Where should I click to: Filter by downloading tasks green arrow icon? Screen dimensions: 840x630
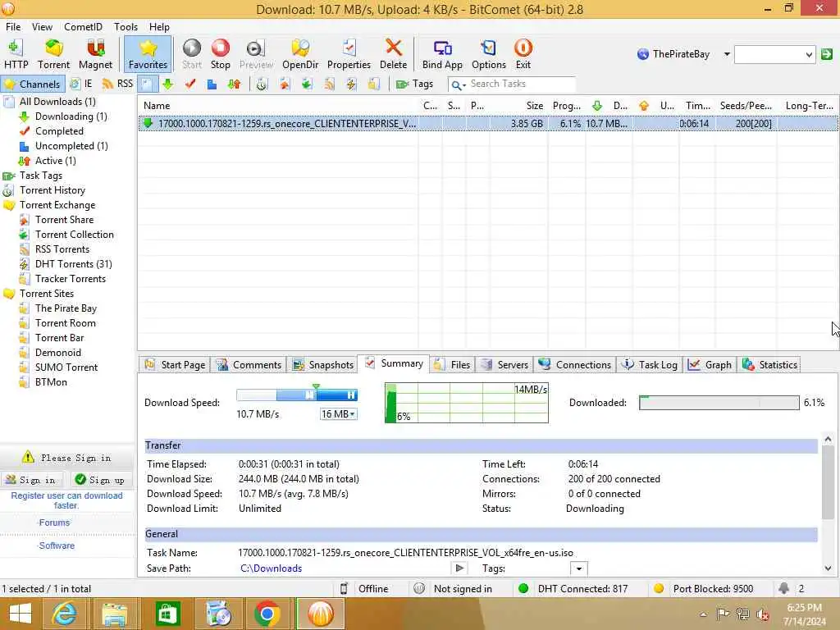pos(167,84)
